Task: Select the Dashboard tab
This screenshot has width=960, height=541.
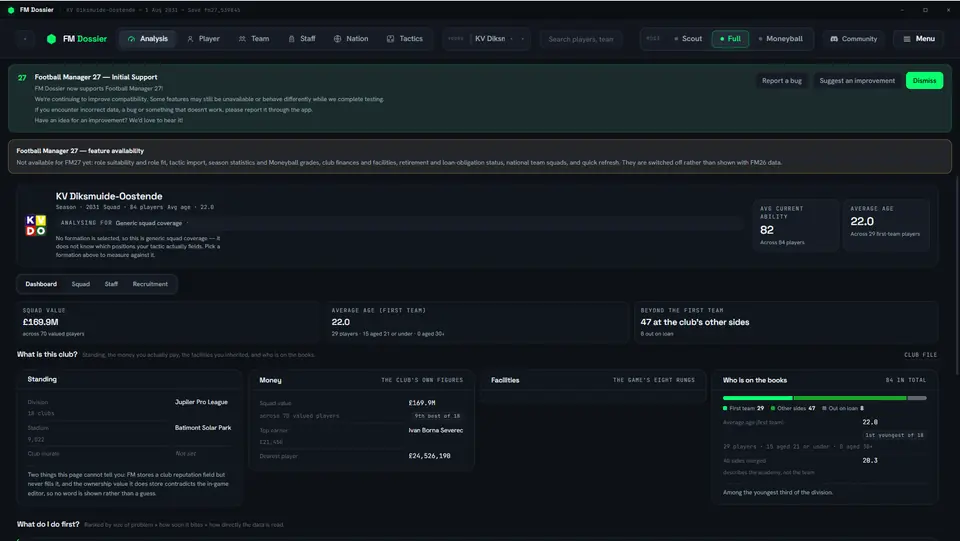Action: point(41,284)
